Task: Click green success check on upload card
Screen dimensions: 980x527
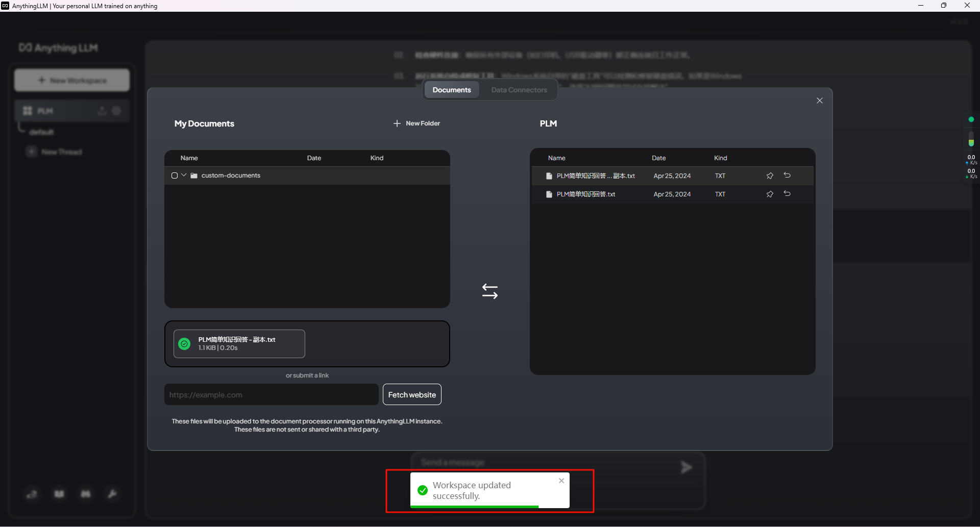Action: (x=184, y=344)
